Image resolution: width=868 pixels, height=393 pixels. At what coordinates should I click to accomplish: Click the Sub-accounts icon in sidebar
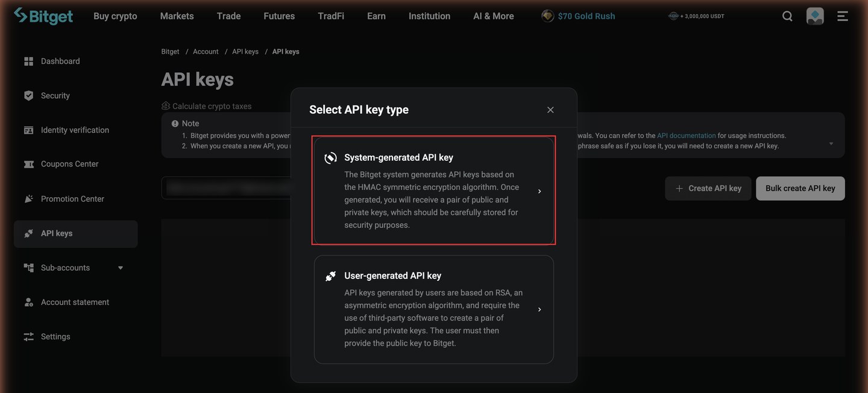pos(28,268)
